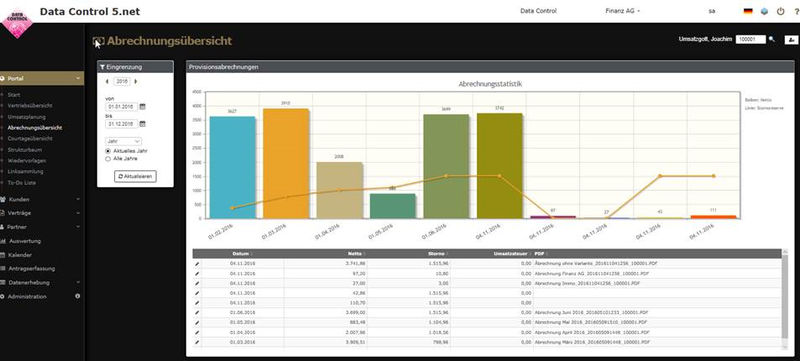This screenshot has width=800, height=361.
Task: Open help via the question mark icon
Action: point(796,11)
